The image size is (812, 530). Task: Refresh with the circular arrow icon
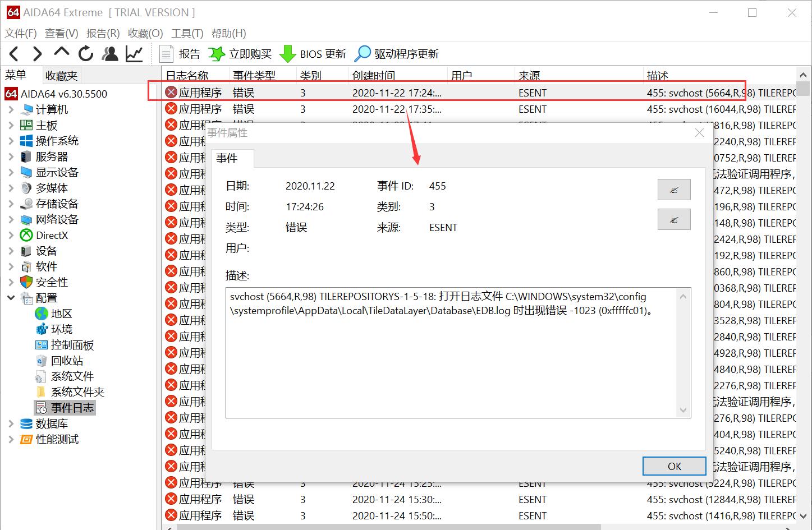coord(86,54)
